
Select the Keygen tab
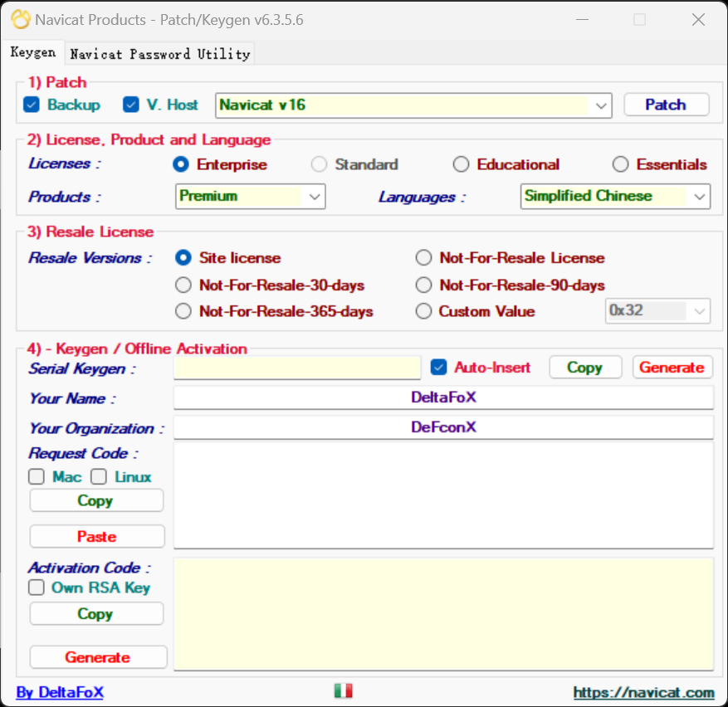tap(33, 52)
